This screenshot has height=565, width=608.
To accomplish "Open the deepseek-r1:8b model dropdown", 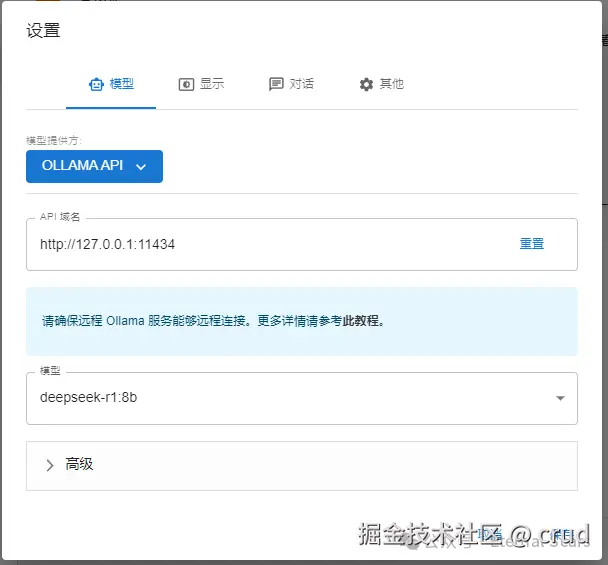I will (302, 398).
